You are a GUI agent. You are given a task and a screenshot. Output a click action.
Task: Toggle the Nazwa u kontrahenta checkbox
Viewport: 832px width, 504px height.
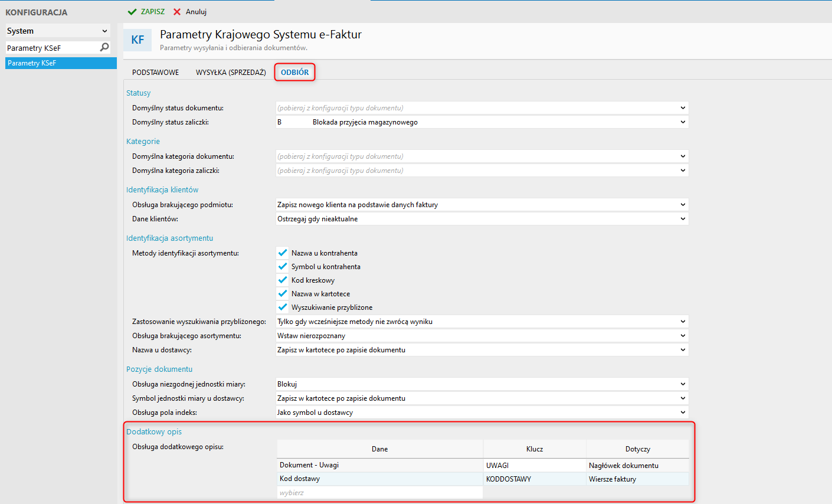click(283, 253)
